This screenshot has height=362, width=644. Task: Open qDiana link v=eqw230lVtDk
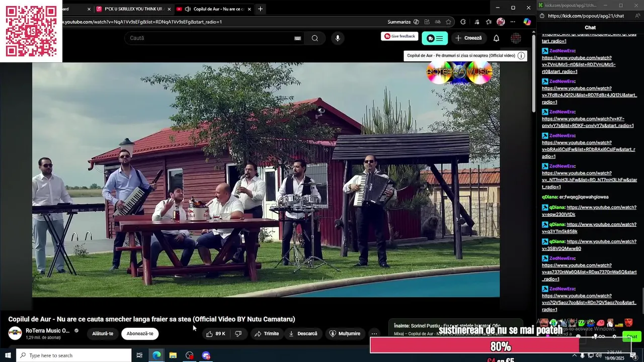[589, 211]
